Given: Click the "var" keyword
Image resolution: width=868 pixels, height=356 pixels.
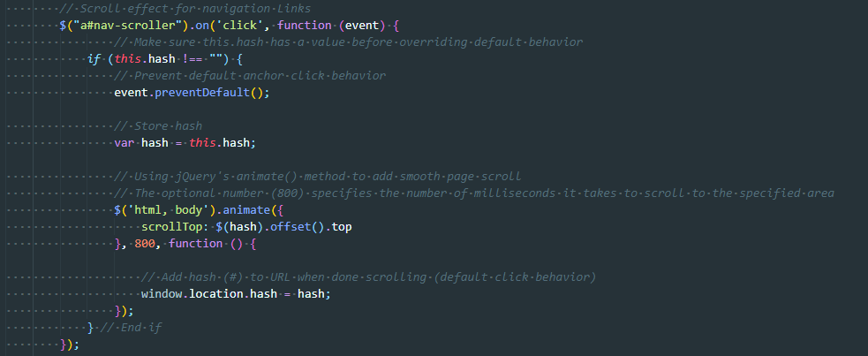Looking at the screenshot, I should pos(125,142).
